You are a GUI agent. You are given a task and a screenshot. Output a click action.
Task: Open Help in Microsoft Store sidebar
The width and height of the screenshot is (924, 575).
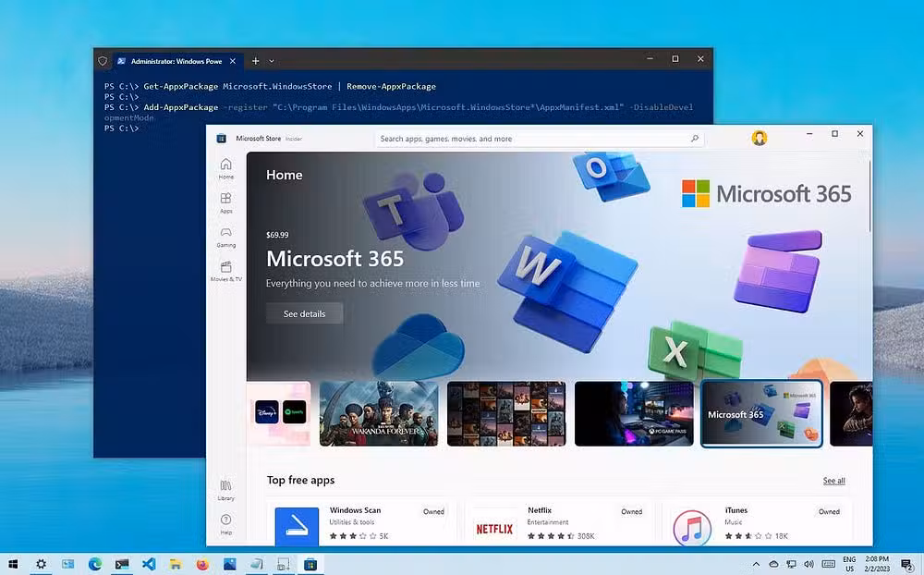tap(225, 523)
